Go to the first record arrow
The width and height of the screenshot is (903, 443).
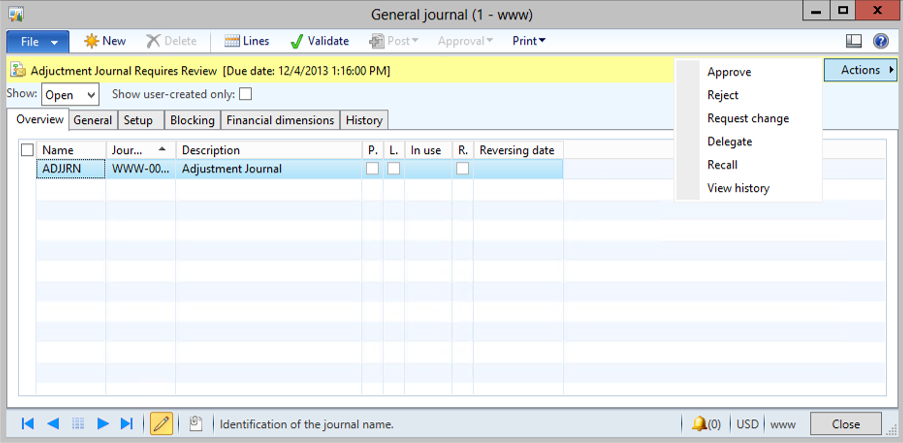coord(28,424)
